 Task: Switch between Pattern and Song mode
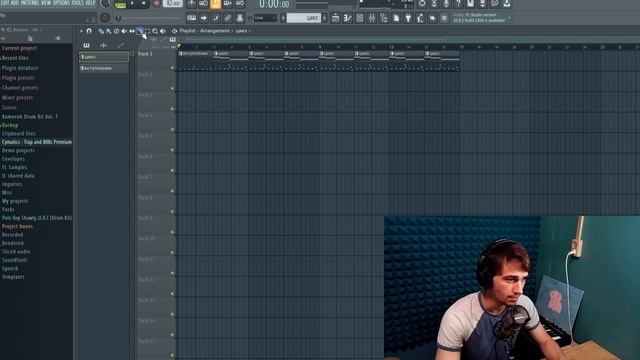pos(120,4)
